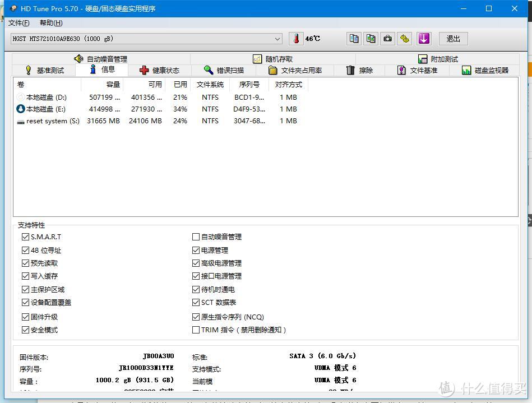Click the purple download arrow icon
This screenshot has height=403, width=532.
coord(424,39)
